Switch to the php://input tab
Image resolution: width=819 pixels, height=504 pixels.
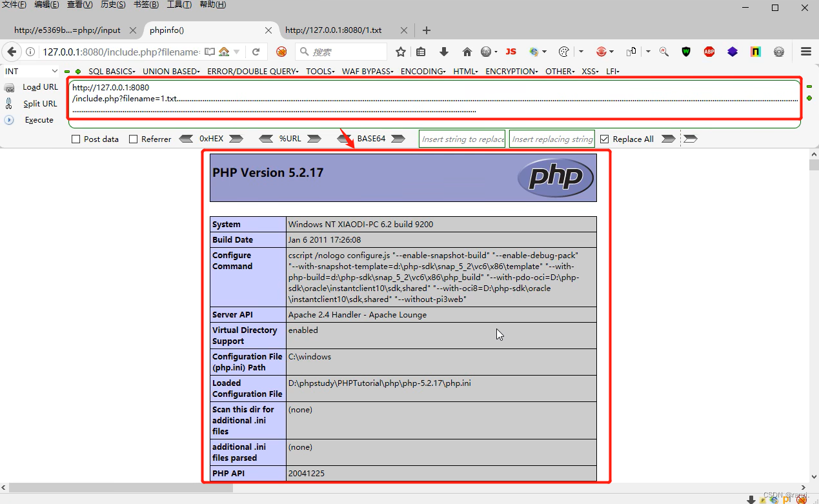[x=67, y=30]
